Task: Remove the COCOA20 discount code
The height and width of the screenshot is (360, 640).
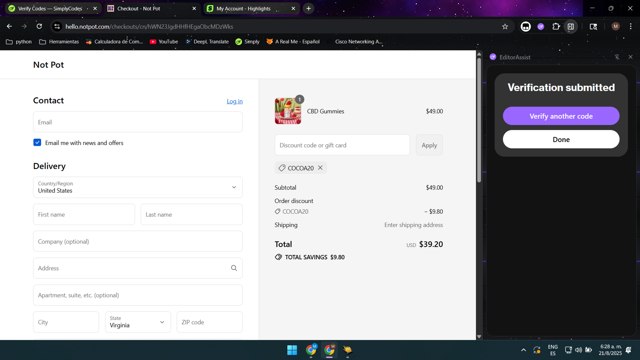Action: [320, 168]
